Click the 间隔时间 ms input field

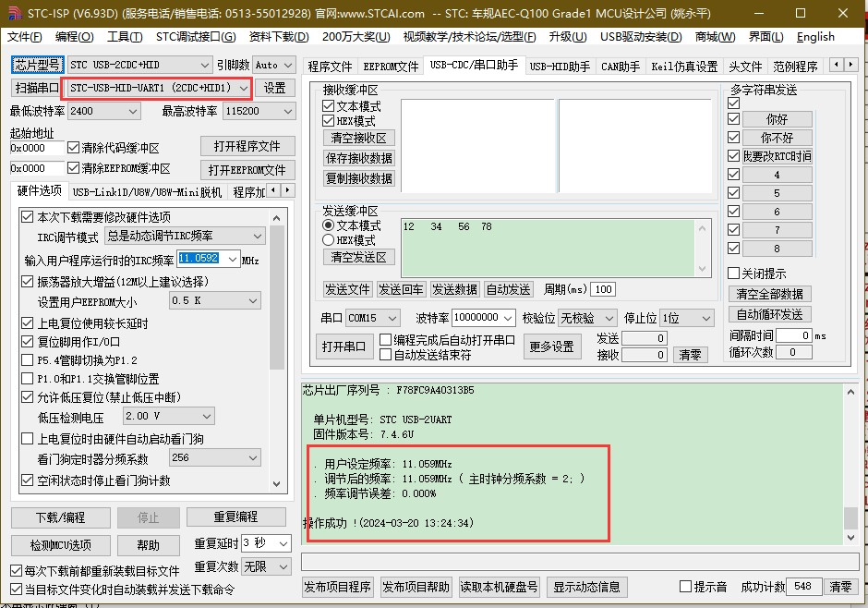793,335
